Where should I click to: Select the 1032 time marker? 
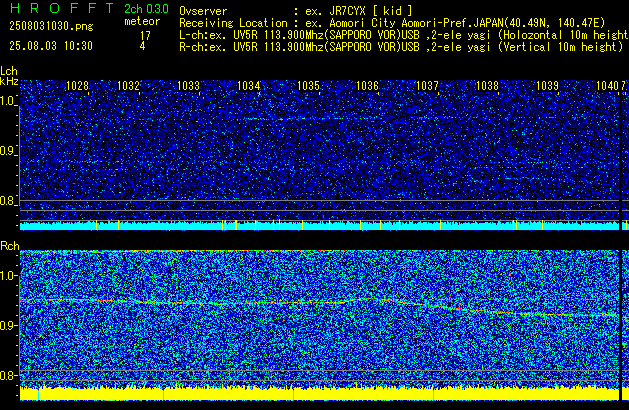pos(128,85)
